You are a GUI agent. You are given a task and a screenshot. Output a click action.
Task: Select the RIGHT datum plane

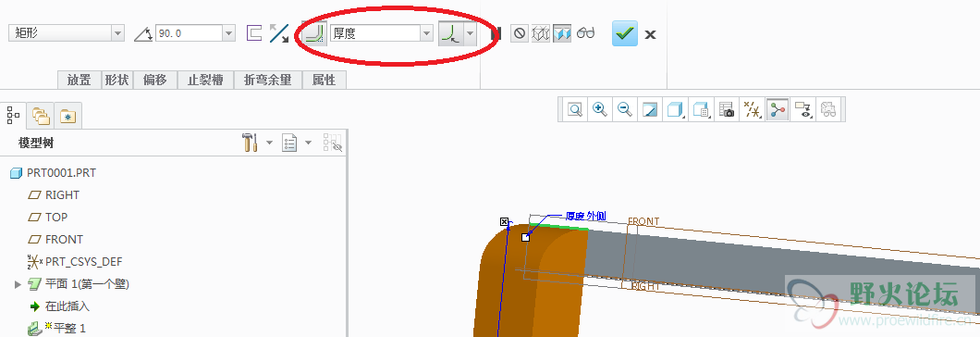point(54,194)
